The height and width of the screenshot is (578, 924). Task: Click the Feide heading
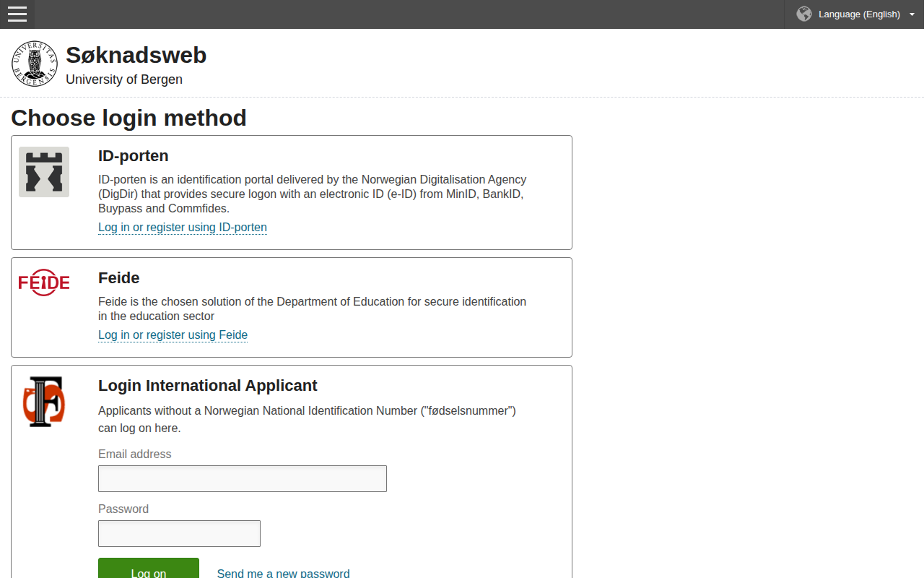tap(118, 278)
